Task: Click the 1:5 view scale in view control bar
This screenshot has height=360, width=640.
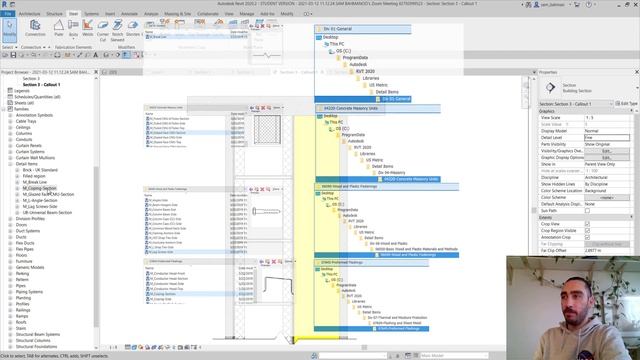Action: tap(113, 347)
